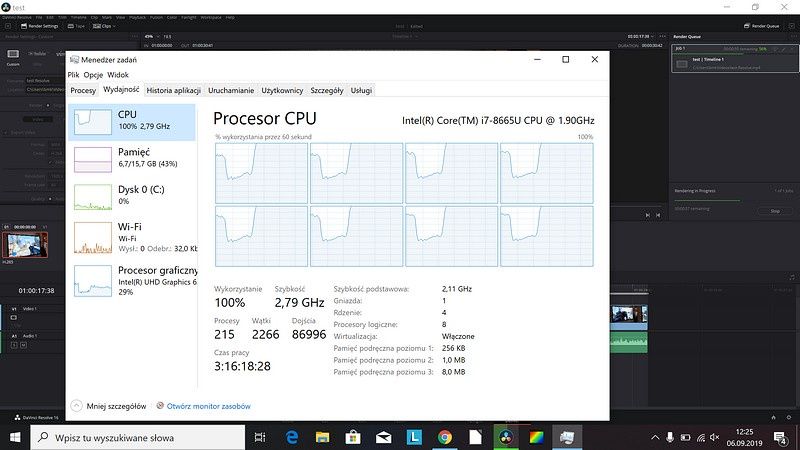800x450 pixels.
Task: Open the Widok menu in Task Manager
Action: click(118, 74)
